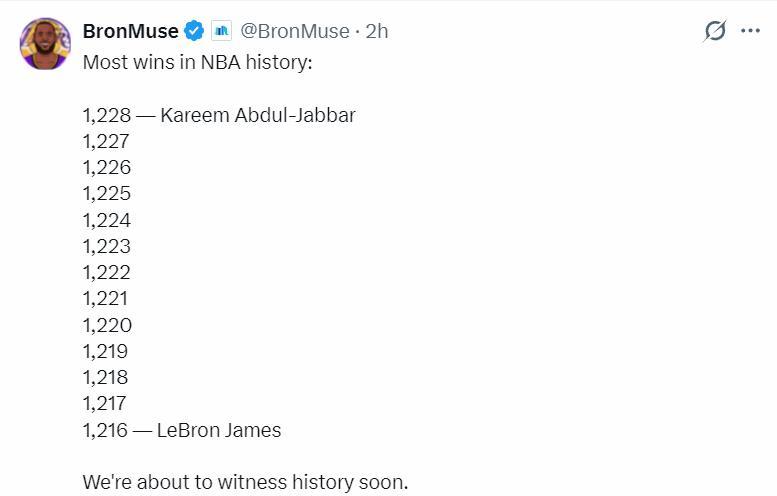Open the BronMuse display name link

click(130, 31)
